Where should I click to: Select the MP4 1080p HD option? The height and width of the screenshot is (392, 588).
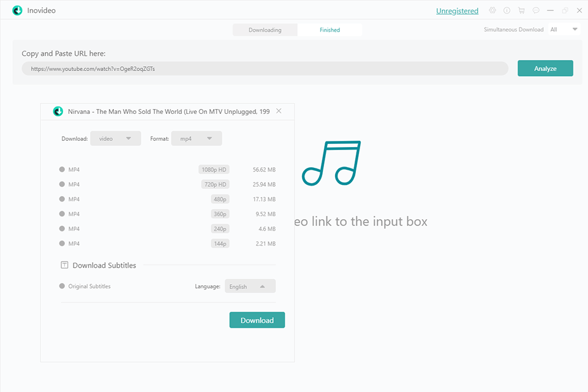point(62,170)
